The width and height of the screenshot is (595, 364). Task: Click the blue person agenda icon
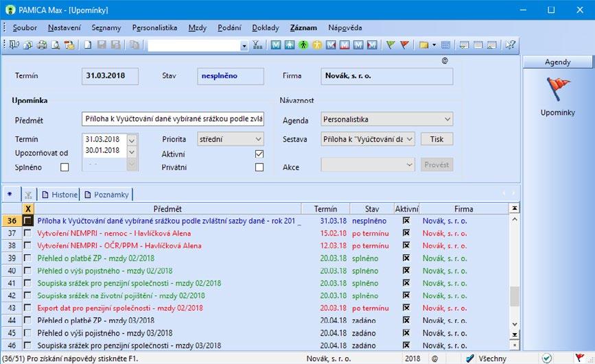pyautogui.click(x=290, y=45)
